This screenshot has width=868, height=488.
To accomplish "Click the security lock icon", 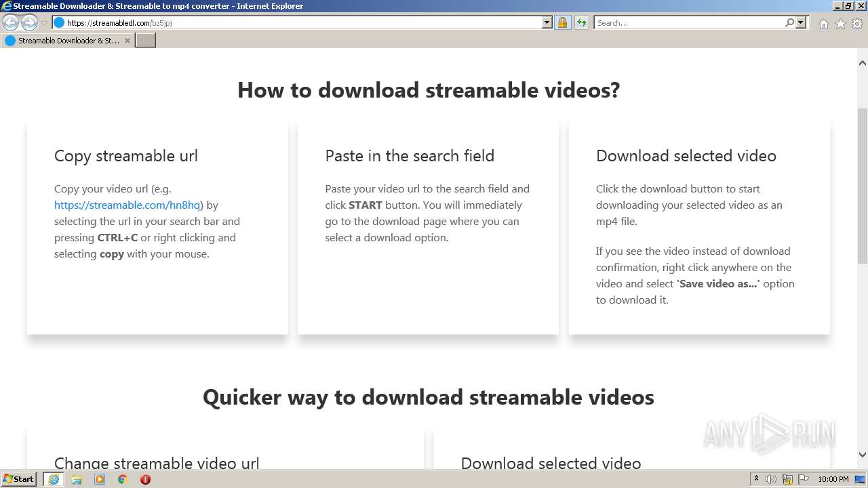I will [x=562, y=23].
